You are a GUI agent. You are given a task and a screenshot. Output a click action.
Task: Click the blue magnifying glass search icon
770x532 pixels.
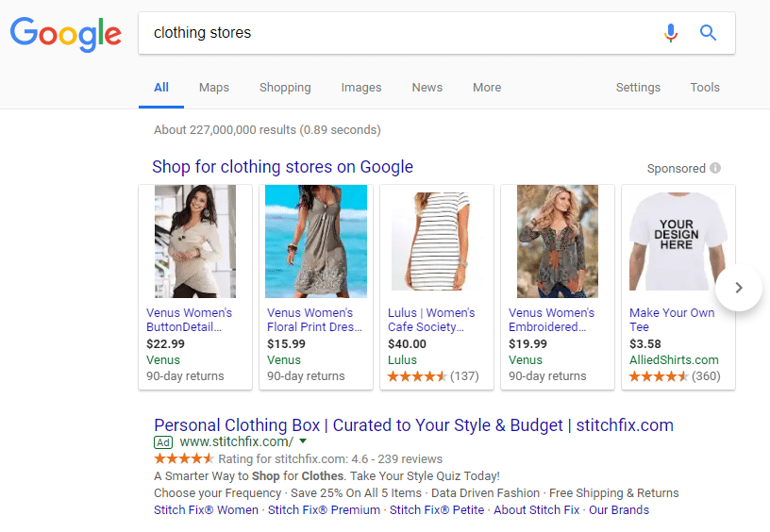pos(708,33)
